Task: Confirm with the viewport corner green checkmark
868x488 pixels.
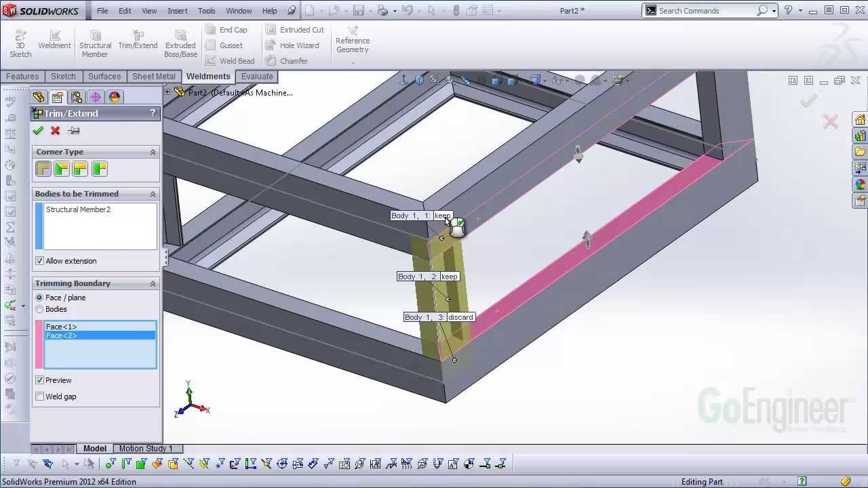Action: coord(808,101)
